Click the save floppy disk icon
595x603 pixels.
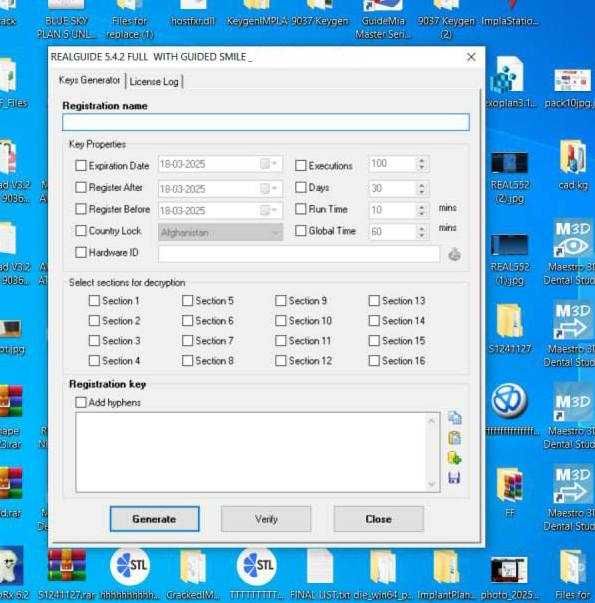(454, 478)
